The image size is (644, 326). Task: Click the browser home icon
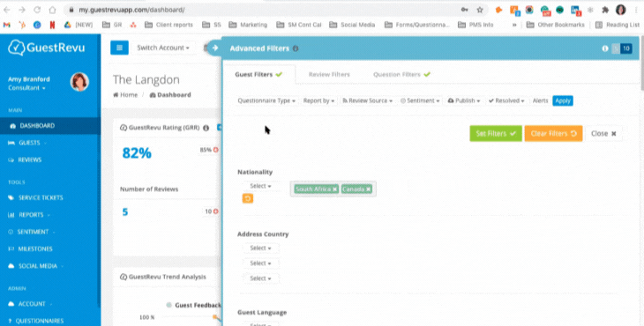point(52,10)
